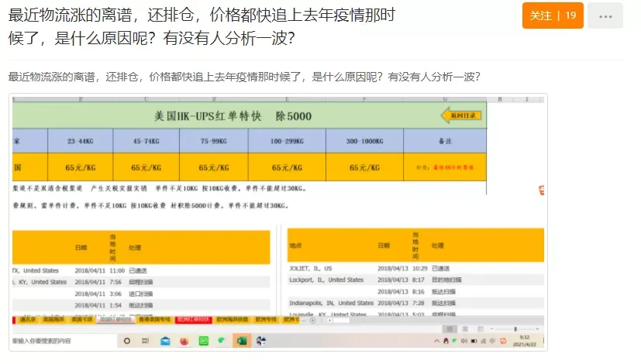Switch to the 美国海派 sheet tab
Image resolution: width=641 pixels, height=364 pixels.
53,320
